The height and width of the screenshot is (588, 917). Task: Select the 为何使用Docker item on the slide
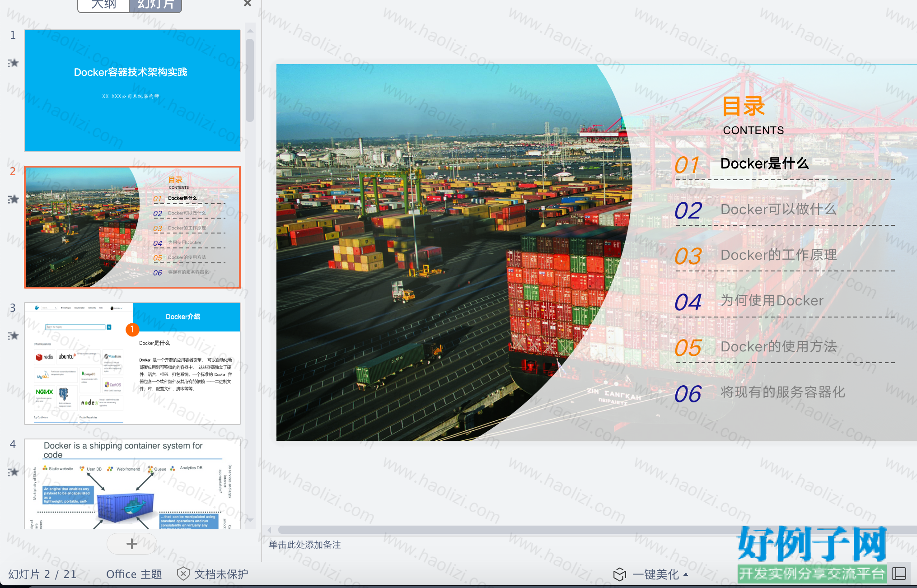pyautogui.click(x=772, y=300)
